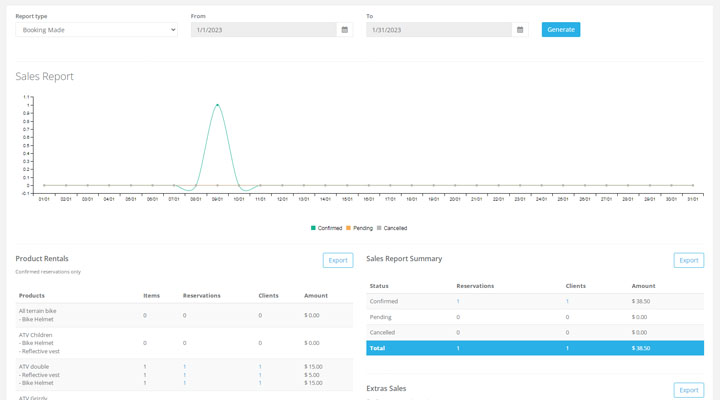
Task: Click the 'ATV Children' product name
Action: click(35, 335)
